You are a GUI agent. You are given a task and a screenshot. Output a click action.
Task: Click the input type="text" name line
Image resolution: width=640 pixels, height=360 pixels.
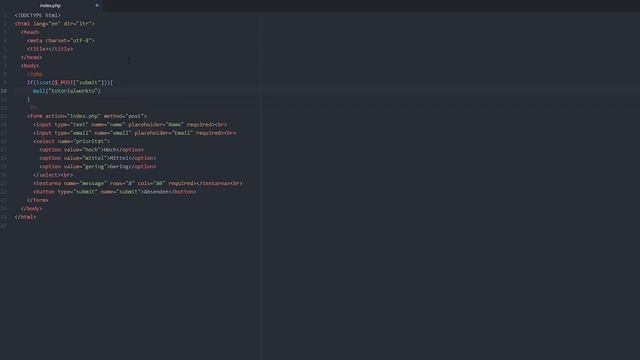coord(130,124)
